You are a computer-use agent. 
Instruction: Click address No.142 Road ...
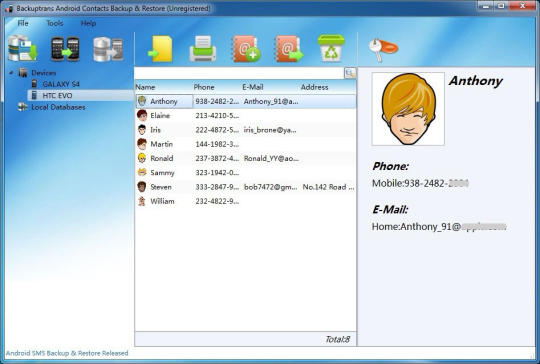click(328, 187)
